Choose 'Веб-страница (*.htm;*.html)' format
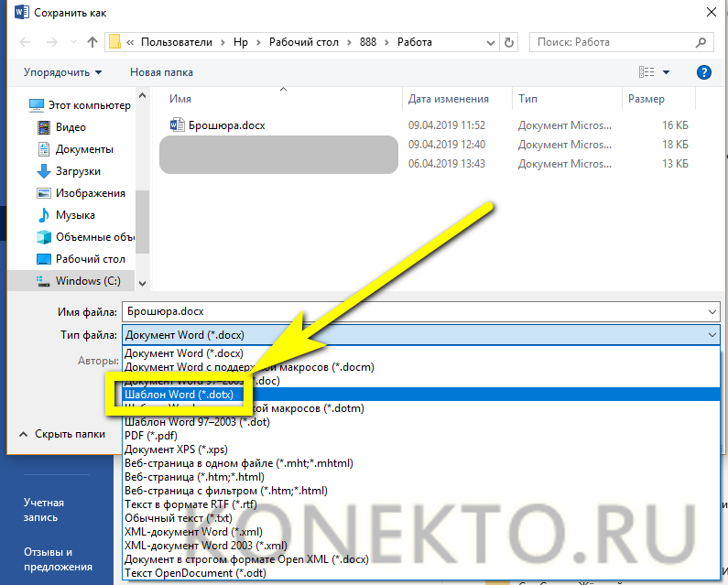 421,477
